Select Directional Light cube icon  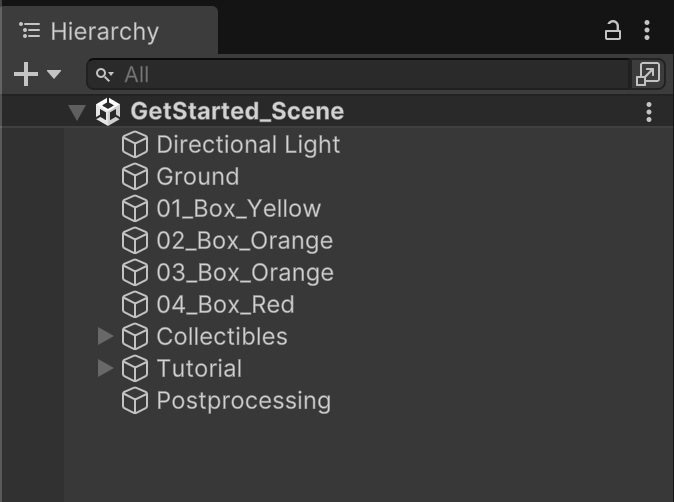[135, 144]
